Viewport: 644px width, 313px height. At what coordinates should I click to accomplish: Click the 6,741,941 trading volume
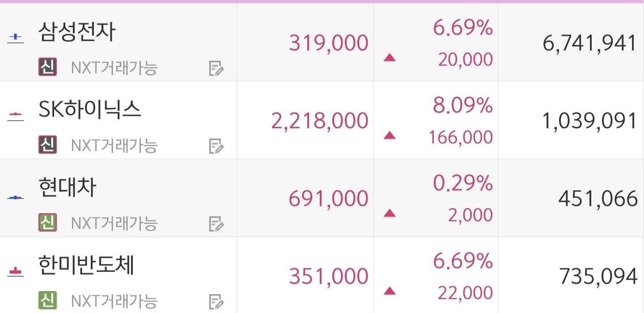(x=590, y=43)
